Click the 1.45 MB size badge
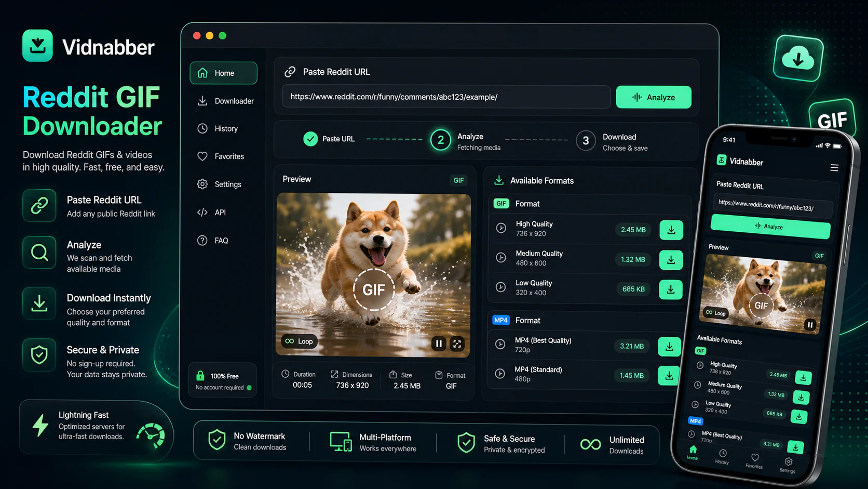Viewport: 868px width, 489px height. [x=631, y=375]
